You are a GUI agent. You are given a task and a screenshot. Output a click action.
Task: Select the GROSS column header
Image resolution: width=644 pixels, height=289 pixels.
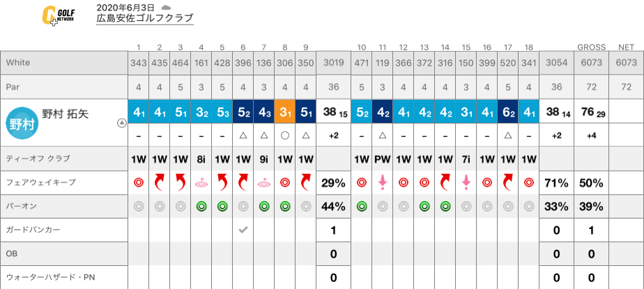pyautogui.click(x=592, y=47)
